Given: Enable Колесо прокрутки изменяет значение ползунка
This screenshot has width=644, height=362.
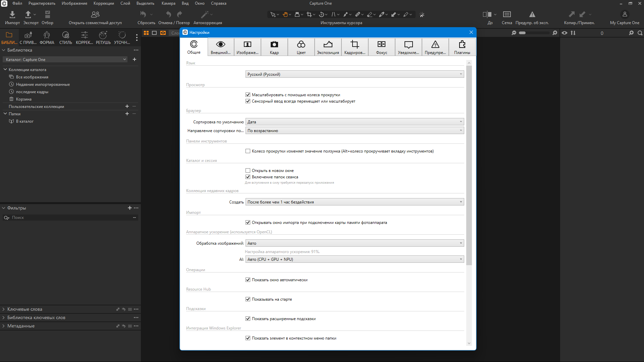Looking at the screenshot, I should click(248, 151).
